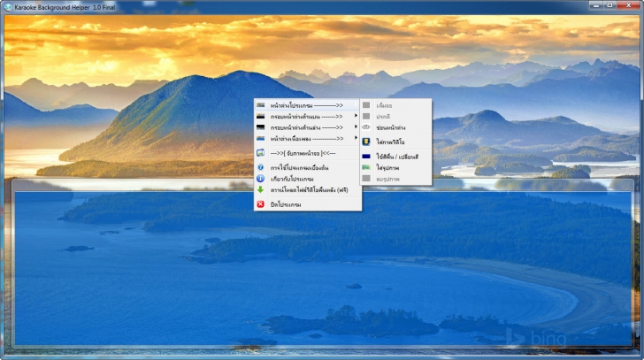Click the Karaoke Background Helper title bar icon
This screenshot has width=644, height=360.
tap(7, 7)
